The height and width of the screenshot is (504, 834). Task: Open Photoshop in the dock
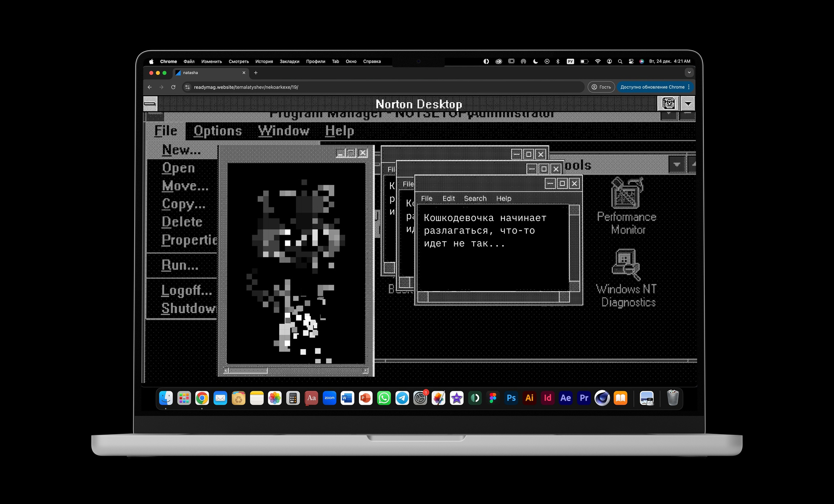[511, 398]
